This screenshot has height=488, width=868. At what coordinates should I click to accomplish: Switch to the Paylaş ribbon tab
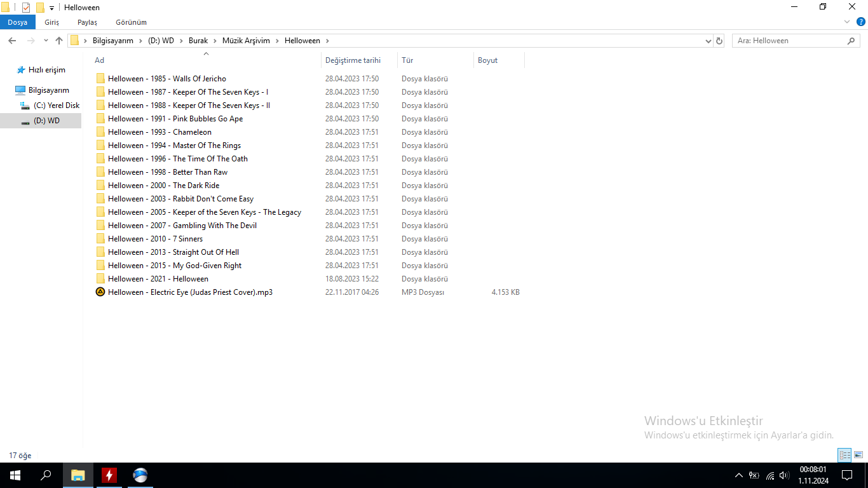[x=87, y=22]
